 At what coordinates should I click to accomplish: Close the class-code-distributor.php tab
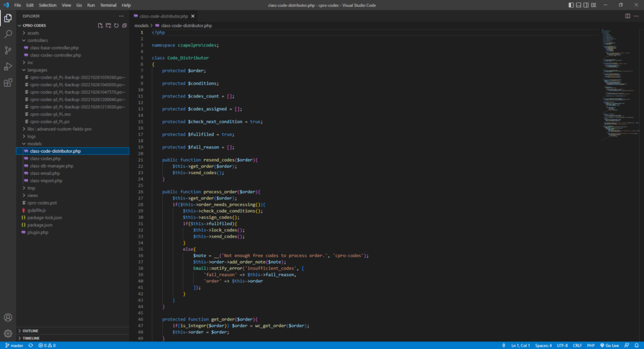[x=192, y=16]
